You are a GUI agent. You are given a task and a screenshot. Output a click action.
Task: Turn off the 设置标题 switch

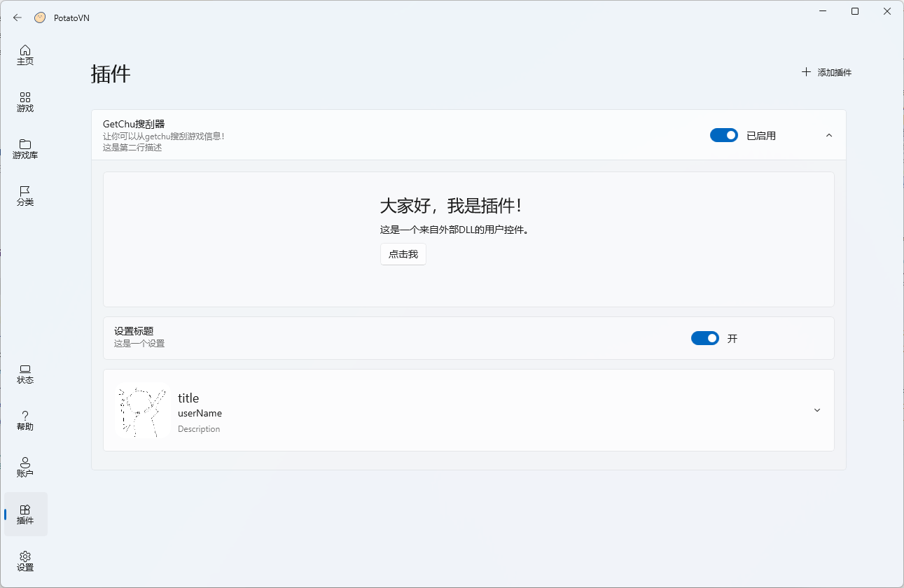704,338
